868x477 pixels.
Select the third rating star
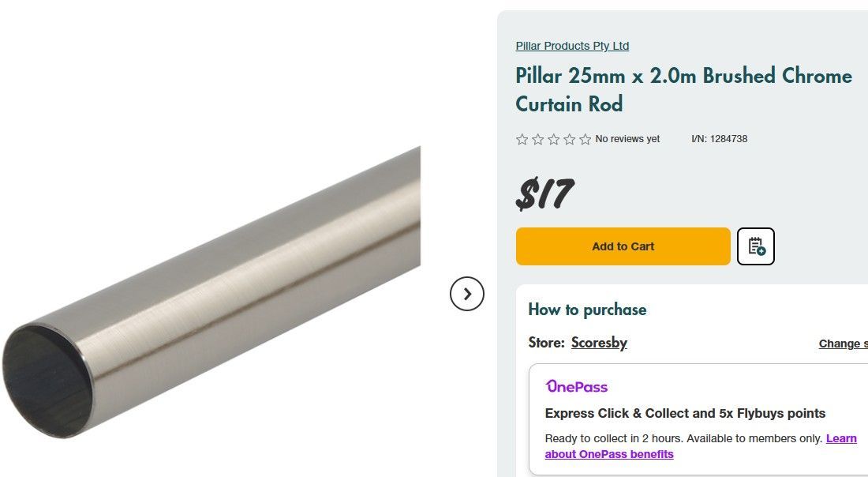point(553,140)
